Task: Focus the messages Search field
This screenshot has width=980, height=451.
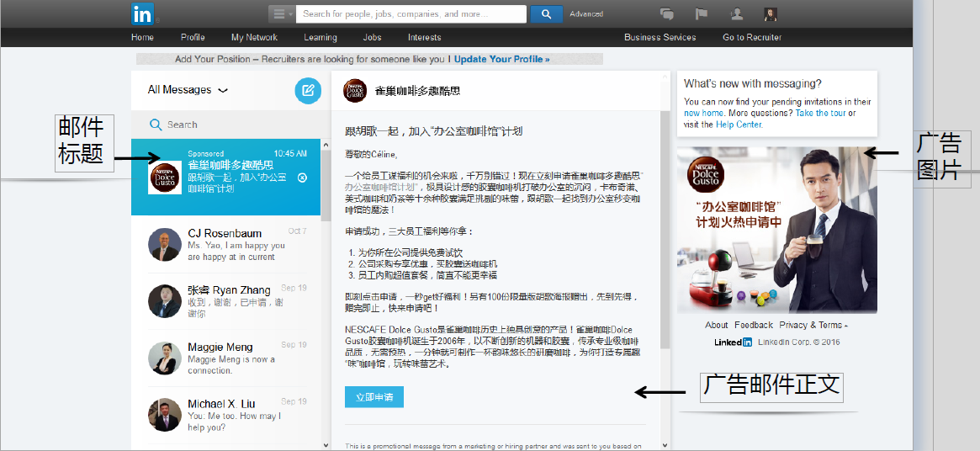Action: 225,125
